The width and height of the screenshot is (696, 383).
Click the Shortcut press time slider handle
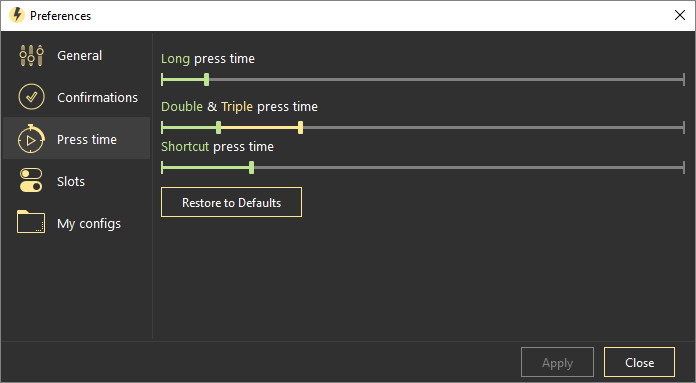(252, 168)
